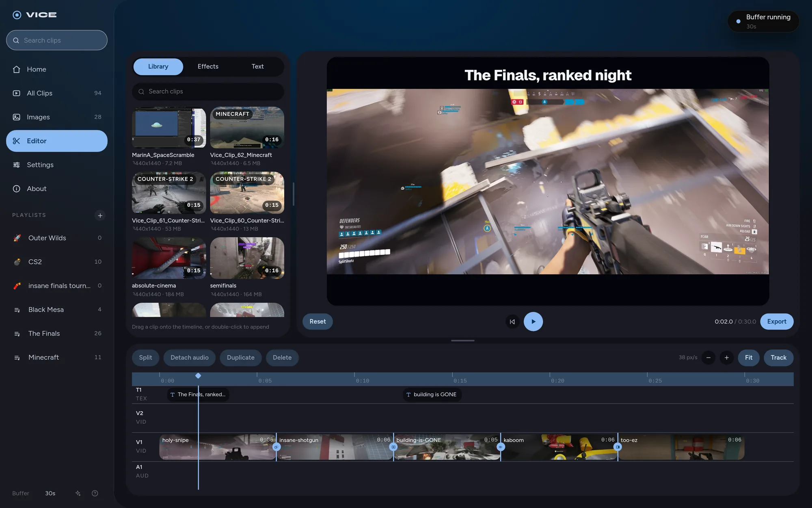Open Settings from the sidebar
The image size is (812, 508).
point(57,165)
